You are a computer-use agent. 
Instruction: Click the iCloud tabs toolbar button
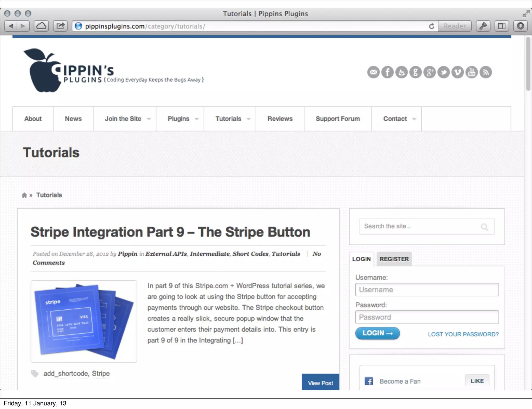[41, 26]
